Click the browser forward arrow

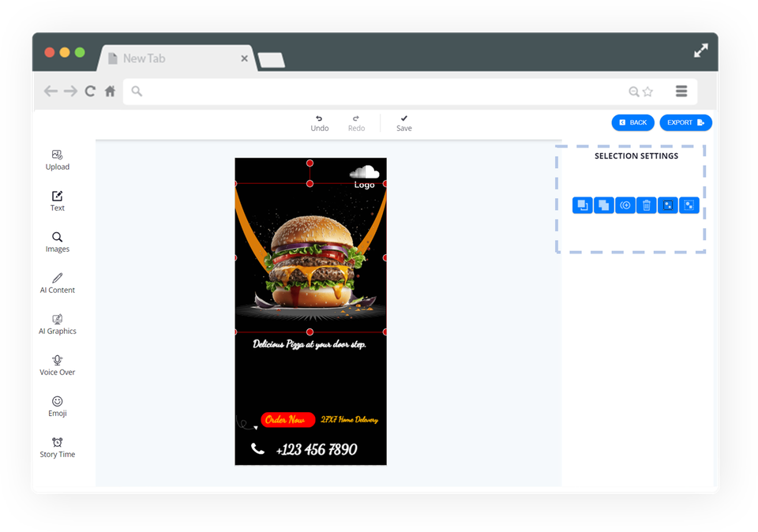tap(70, 91)
